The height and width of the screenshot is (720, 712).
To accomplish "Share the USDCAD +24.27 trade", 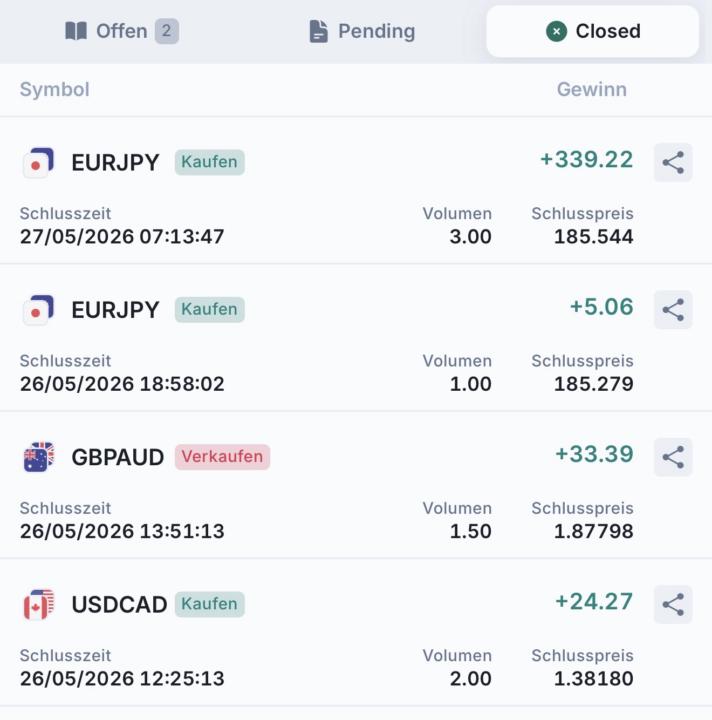I will click(673, 604).
